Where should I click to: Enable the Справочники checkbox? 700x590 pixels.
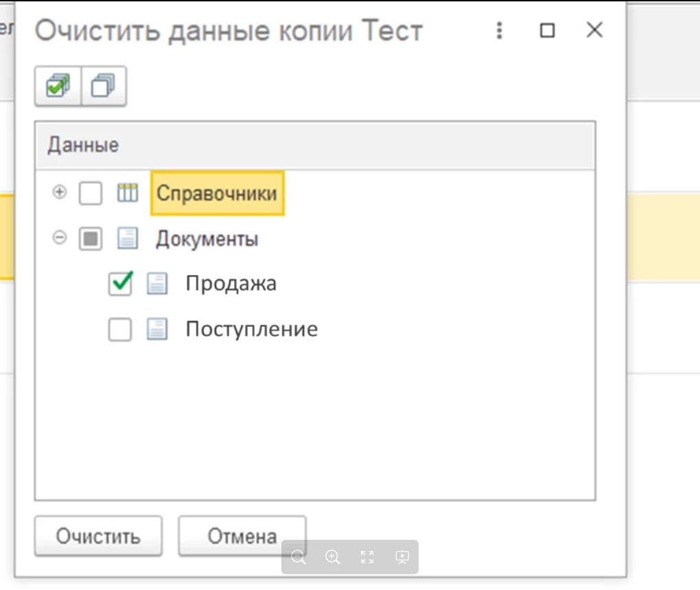pos(91,194)
